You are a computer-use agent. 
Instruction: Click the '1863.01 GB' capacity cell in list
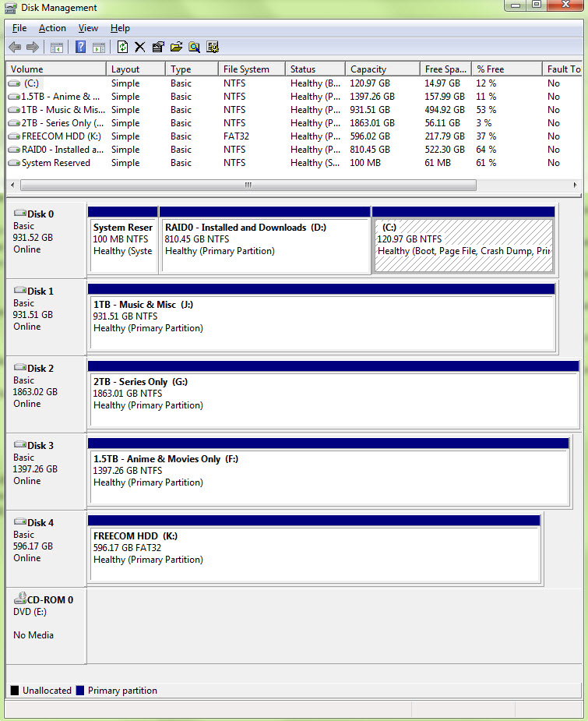tap(372, 123)
